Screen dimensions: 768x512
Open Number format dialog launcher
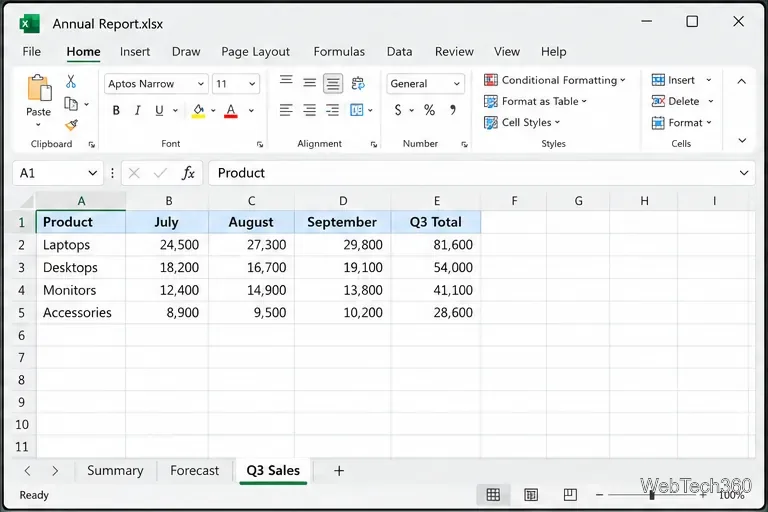click(464, 145)
